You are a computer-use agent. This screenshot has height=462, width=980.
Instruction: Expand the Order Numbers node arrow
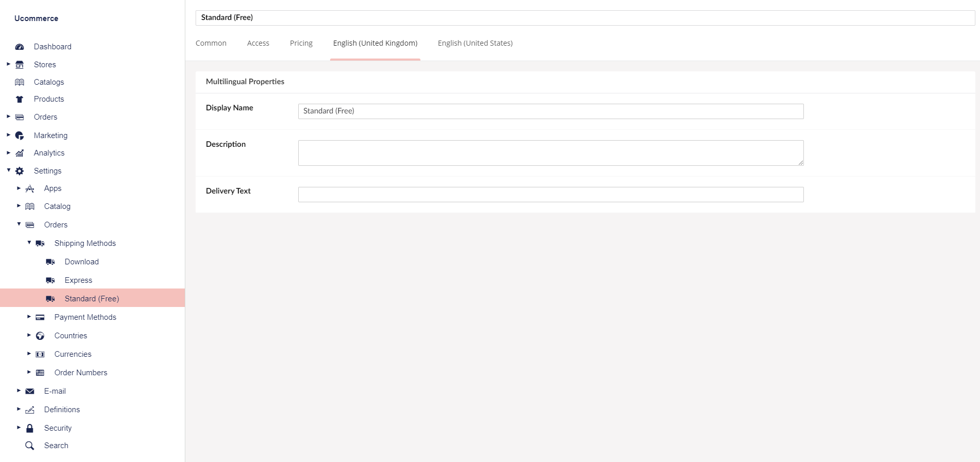tap(29, 372)
